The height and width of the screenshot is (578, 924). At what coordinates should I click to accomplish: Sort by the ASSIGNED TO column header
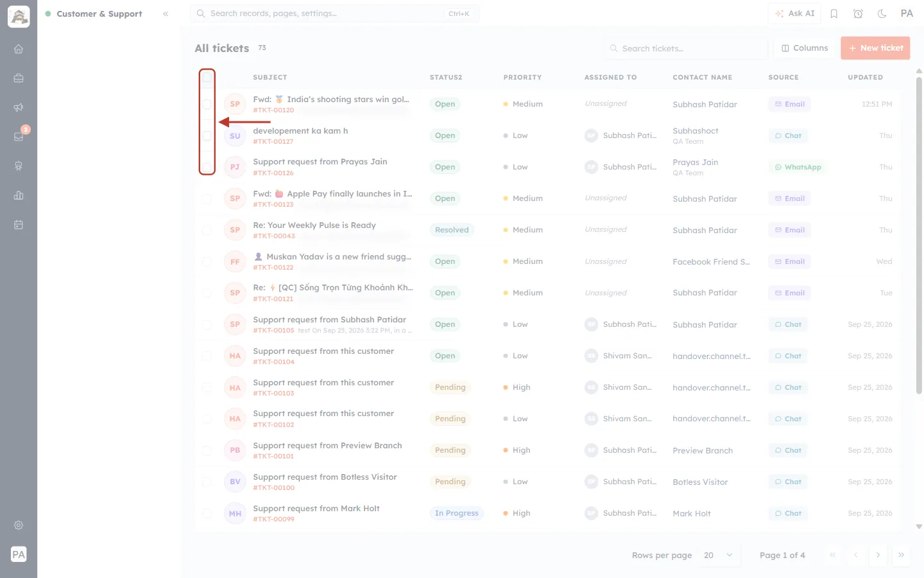pyautogui.click(x=610, y=77)
